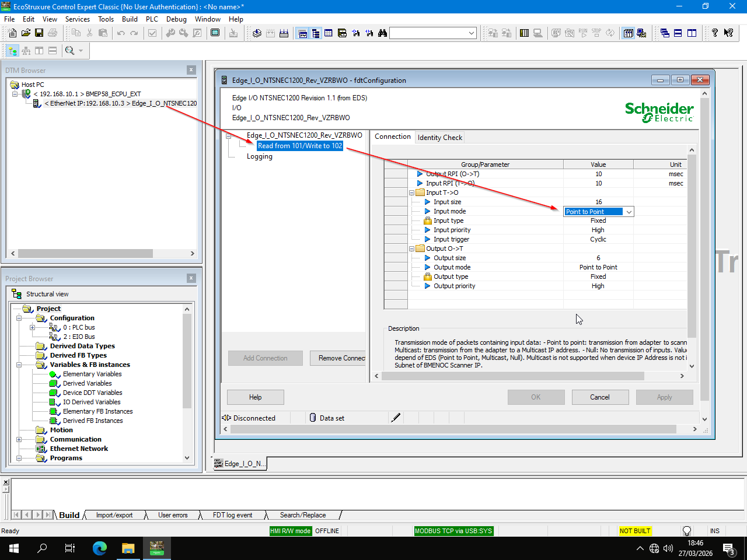
Task: Click the binoculars Find icon
Action: pyautogui.click(x=382, y=33)
